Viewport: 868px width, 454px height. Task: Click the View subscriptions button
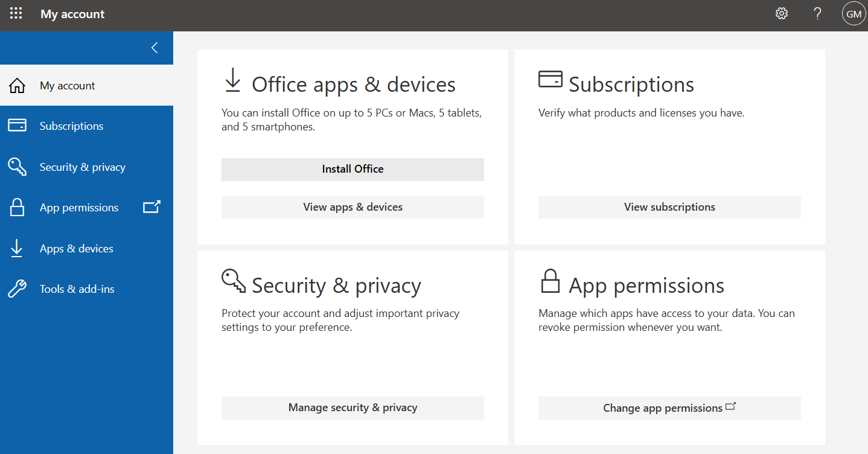coord(669,207)
